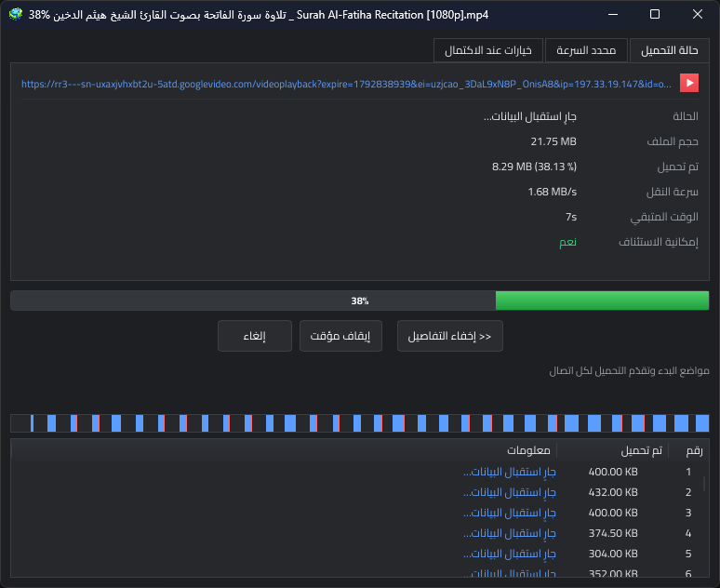
Task: Click the file size value 21.75 MB
Action: 553,141
